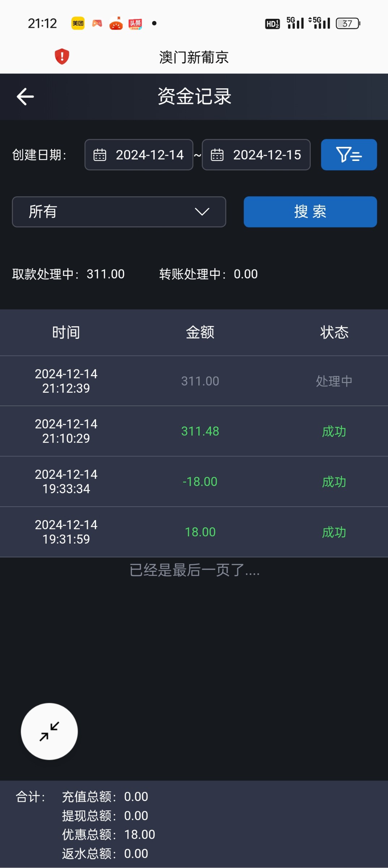Tap the start date calendar icon
The height and width of the screenshot is (868, 388).
pyautogui.click(x=100, y=155)
